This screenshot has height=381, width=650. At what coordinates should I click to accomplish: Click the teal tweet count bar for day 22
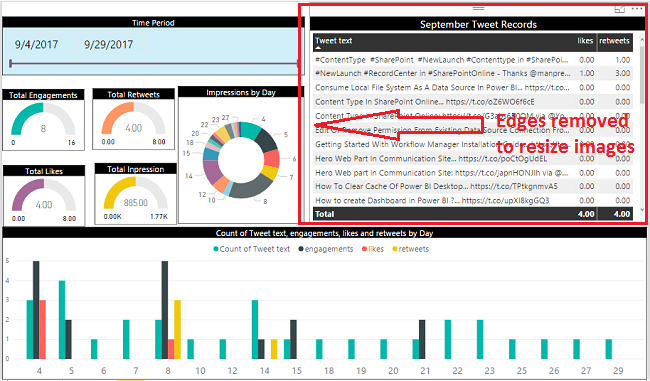click(x=448, y=339)
